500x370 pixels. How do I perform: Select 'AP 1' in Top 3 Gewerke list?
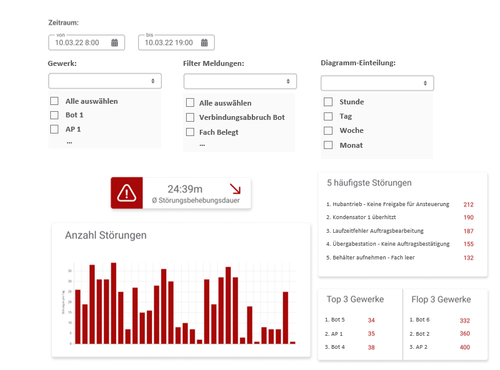click(x=334, y=334)
